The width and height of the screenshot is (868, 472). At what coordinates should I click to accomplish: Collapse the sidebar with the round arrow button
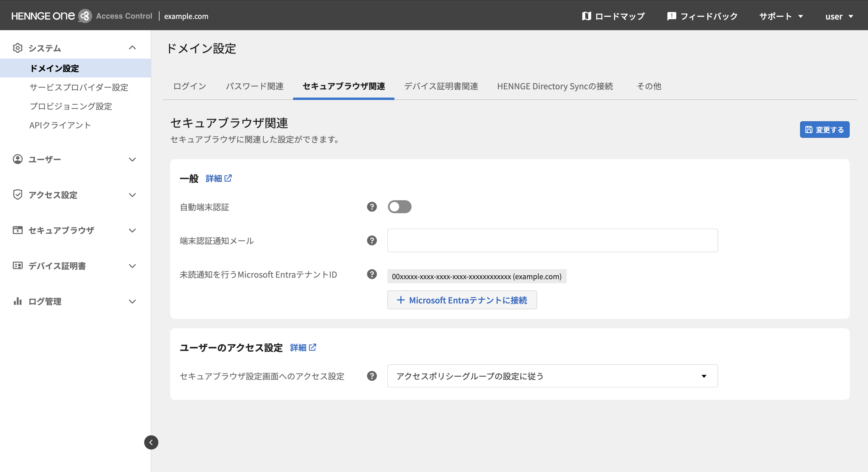[x=151, y=442]
